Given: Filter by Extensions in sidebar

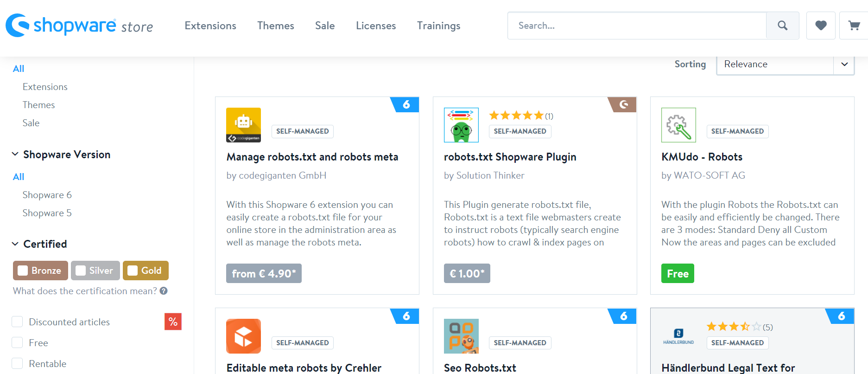Looking at the screenshot, I should tap(45, 87).
